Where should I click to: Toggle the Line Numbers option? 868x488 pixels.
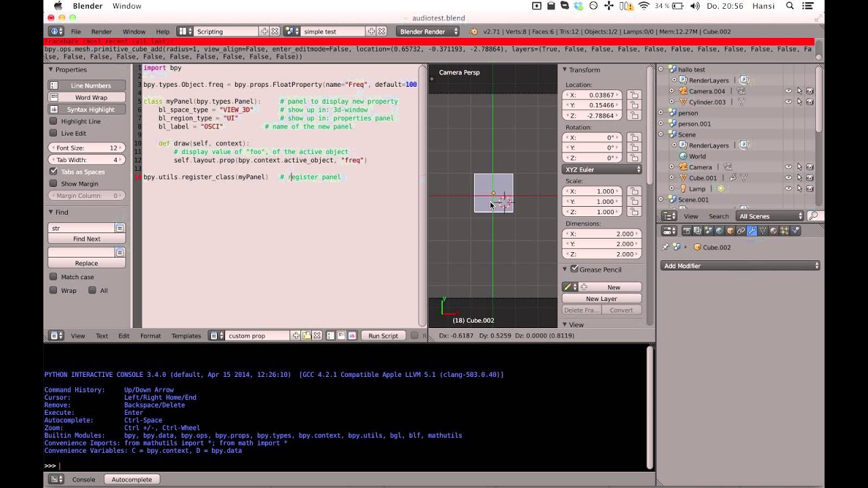[87, 85]
